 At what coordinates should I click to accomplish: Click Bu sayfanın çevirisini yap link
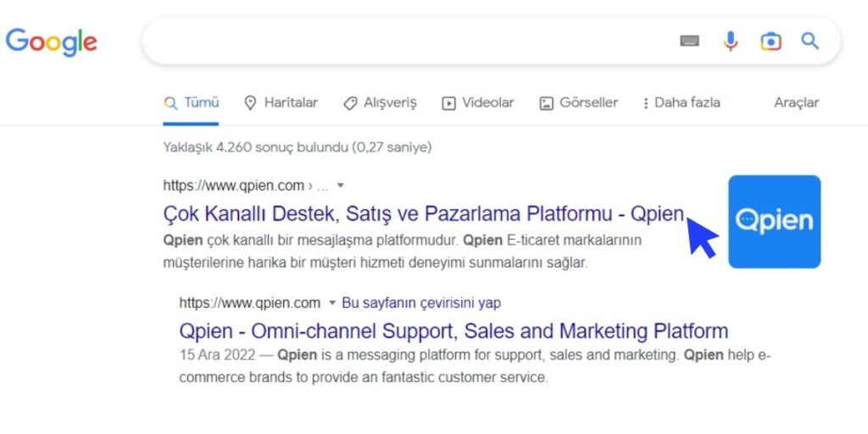pos(421,303)
